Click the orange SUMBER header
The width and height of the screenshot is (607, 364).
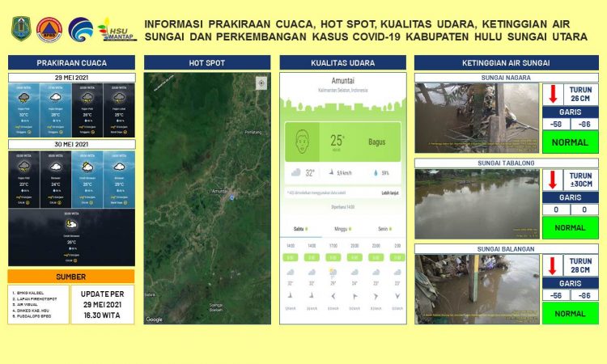point(71,276)
